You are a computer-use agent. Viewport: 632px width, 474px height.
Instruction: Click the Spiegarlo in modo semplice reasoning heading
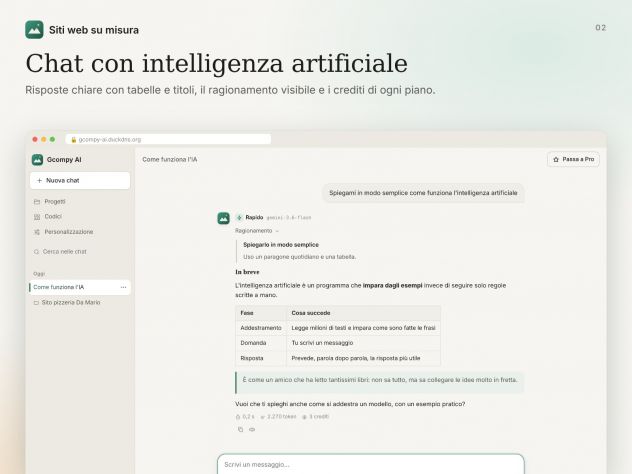tap(281, 245)
